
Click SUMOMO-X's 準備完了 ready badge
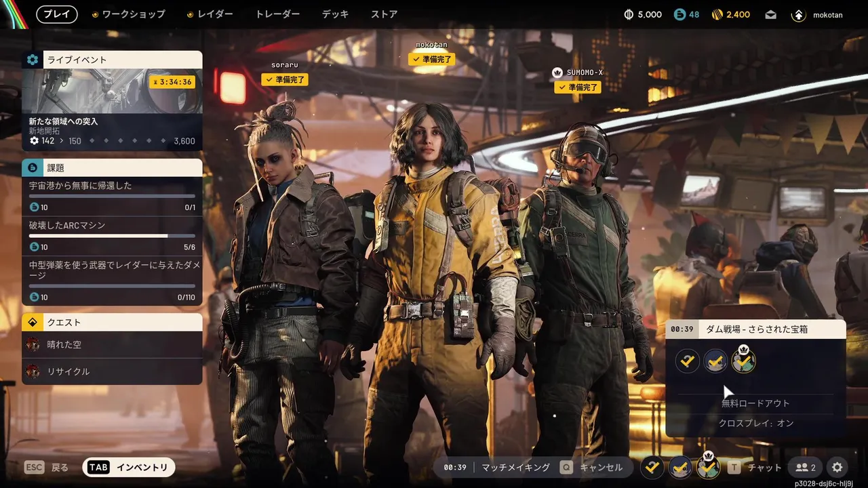578,87
